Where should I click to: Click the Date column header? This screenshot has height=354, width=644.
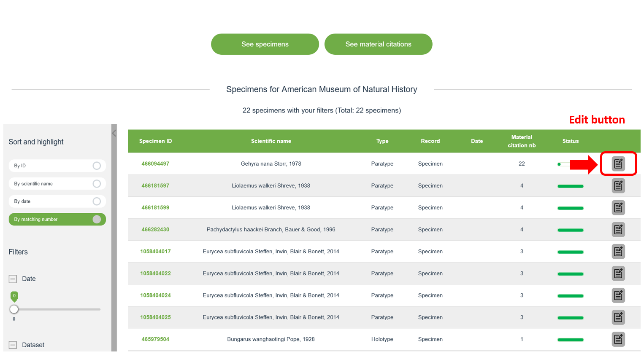pyautogui.click(x=477, y=141)
